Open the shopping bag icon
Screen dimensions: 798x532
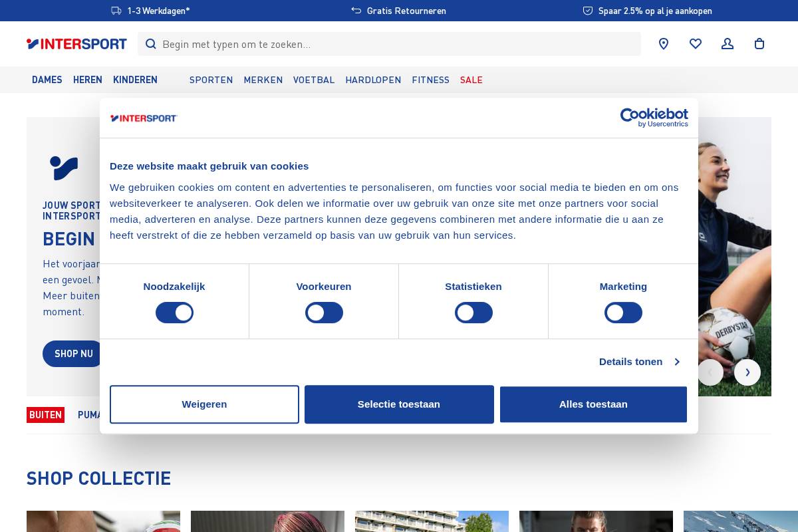pyautogui.click(x=759, y=44)
